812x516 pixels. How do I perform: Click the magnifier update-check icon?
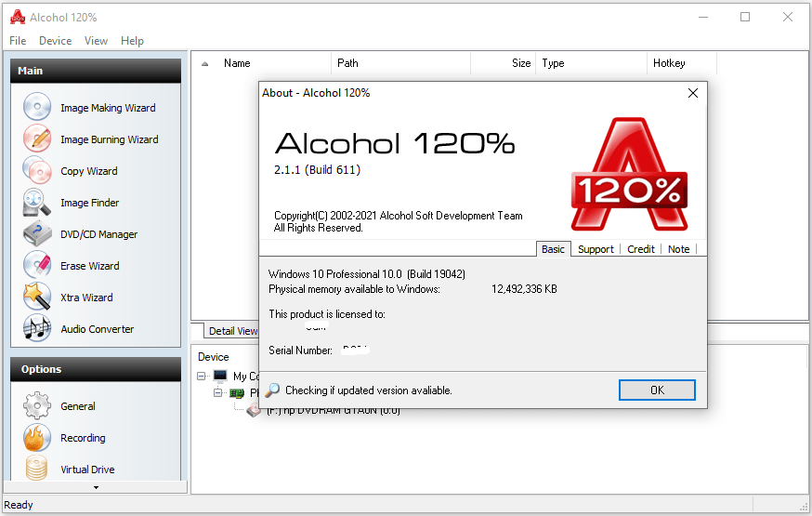tap(272, 390)
